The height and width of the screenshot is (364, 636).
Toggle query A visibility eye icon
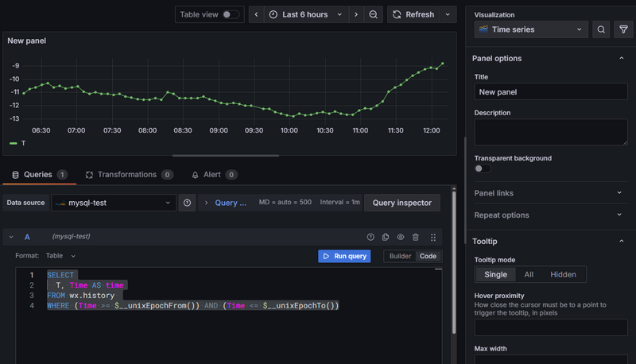(x=401, y=237)
